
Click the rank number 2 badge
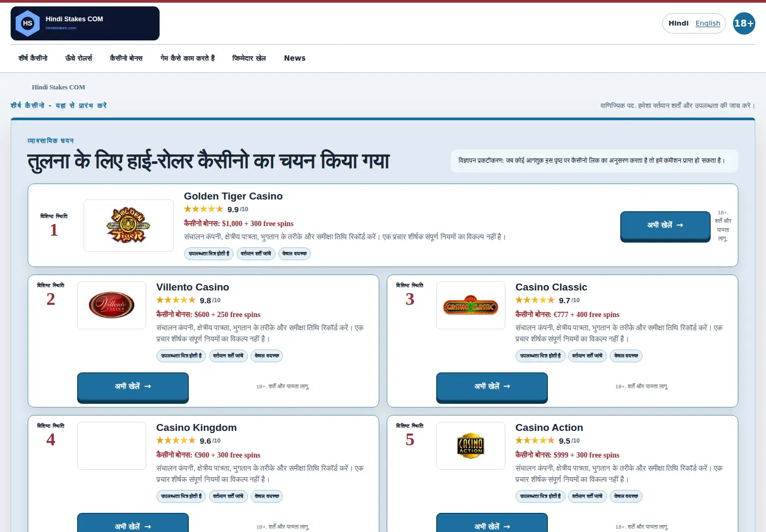(x=51, y=299)
